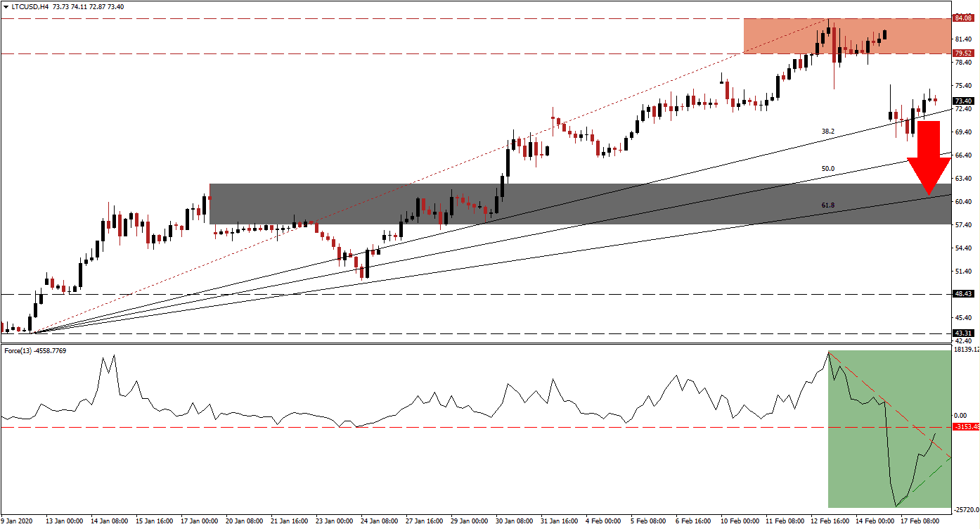980x529 pixels.
Task: Click the 9 Jan 2020 date label
Action: tap(19, 522)
